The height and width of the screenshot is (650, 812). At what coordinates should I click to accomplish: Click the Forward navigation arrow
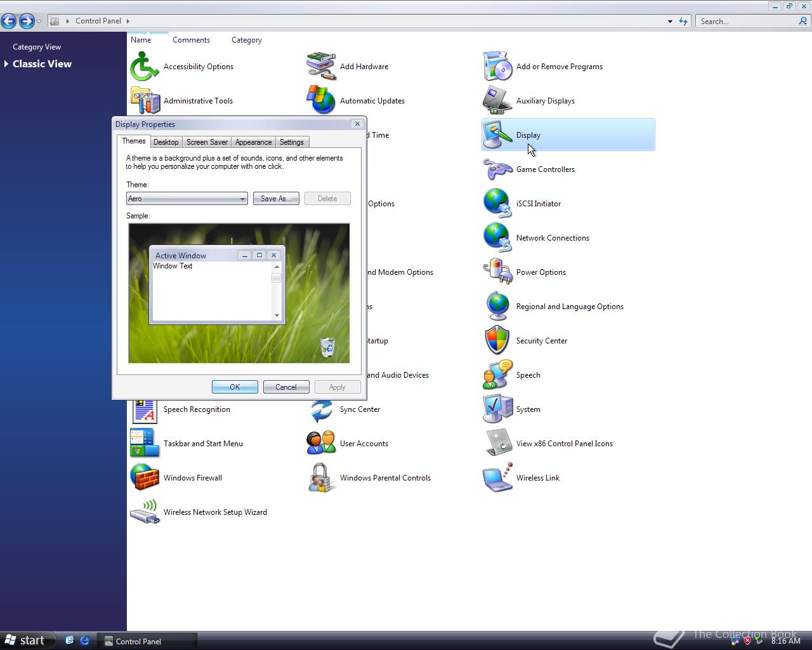(x=27, y=21)
